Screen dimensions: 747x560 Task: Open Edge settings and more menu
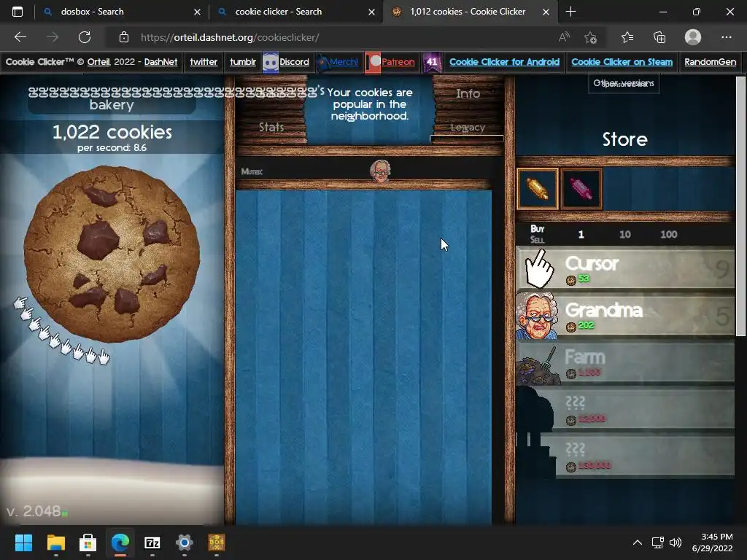click(x=726, y=37)
